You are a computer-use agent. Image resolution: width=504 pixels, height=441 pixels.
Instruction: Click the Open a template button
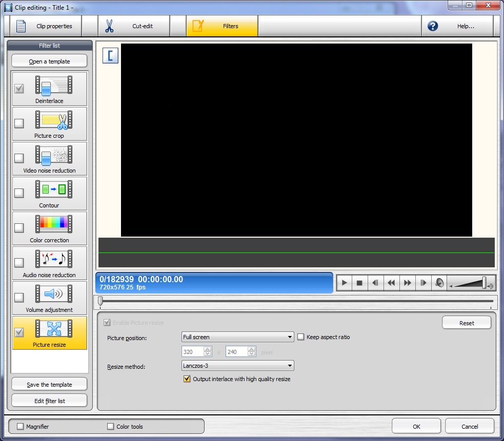(x=49, y=61)
